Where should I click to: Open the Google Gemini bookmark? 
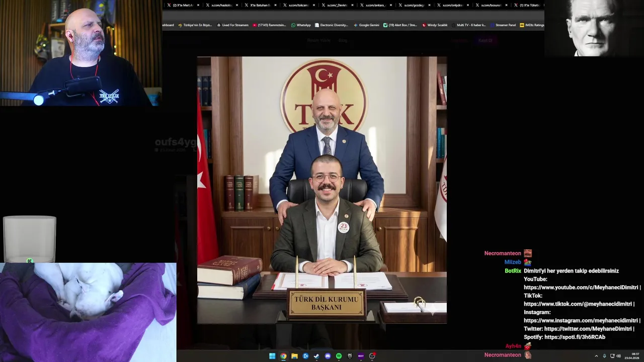[x=366, y=25]
